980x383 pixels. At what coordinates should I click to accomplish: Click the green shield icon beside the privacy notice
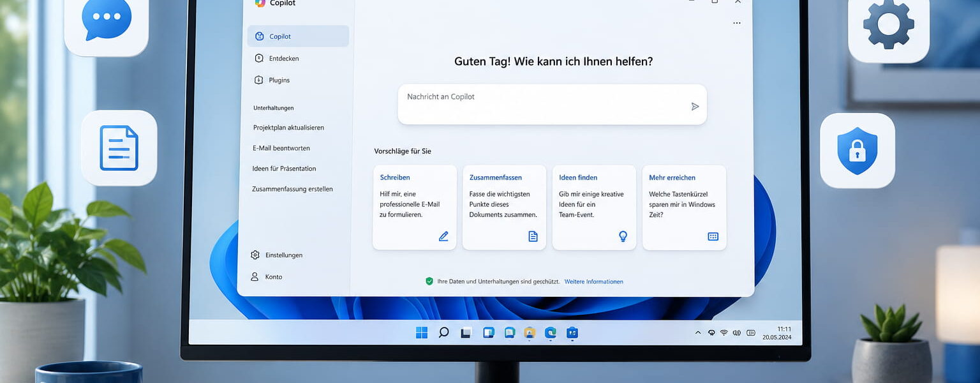[429, 281]
